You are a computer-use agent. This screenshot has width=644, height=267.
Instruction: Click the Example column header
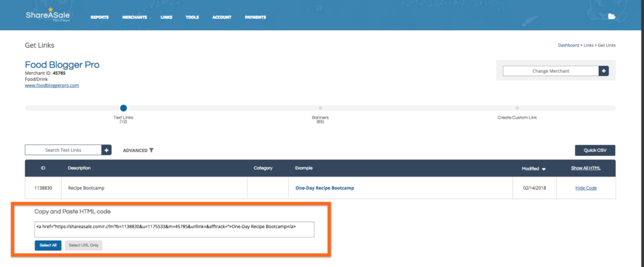tap(304, 168)
